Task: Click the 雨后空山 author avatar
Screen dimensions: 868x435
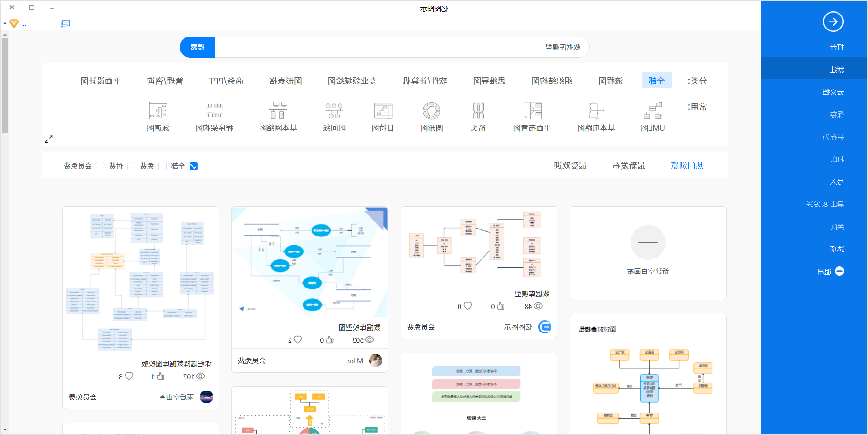Action: click(207, 397)
